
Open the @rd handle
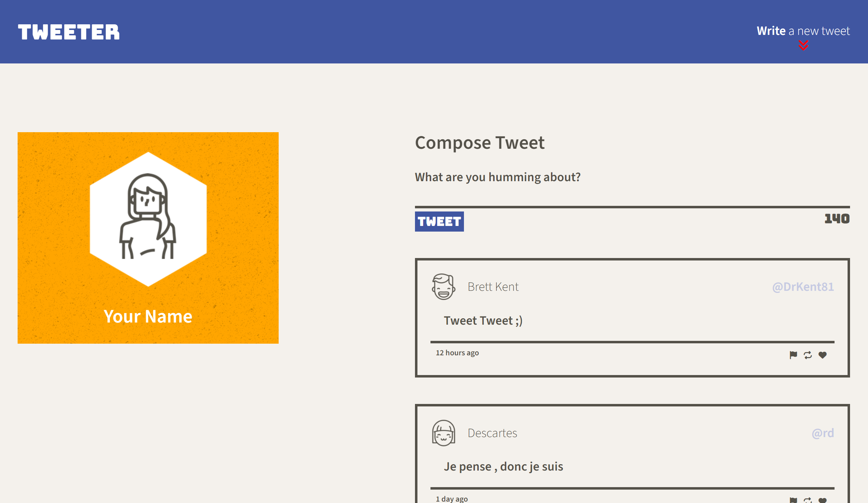coord(823,433)
